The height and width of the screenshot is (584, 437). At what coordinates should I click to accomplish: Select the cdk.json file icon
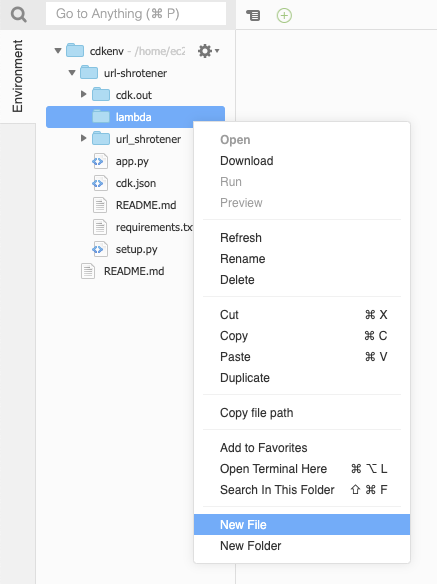pos(100,183)
